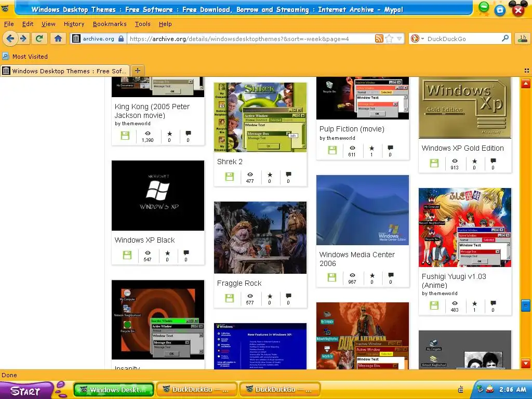Viewport: 532px width, 399px height.
Task: Reload the page with the refresh icon
Action: click(x=39, y=38)
